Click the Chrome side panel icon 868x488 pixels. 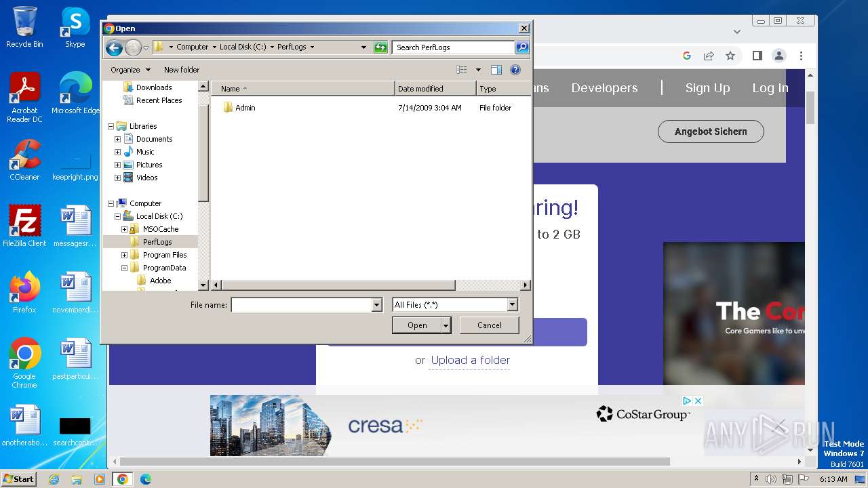(x=757, y=56)
